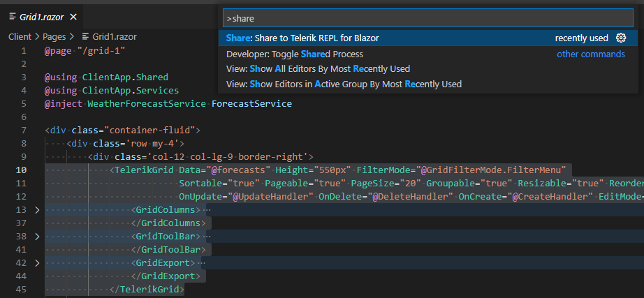The width and height of the screenshot is (644, 298).
Task: Click TelerikGrid opening tag on line 10
Action: 142,170
